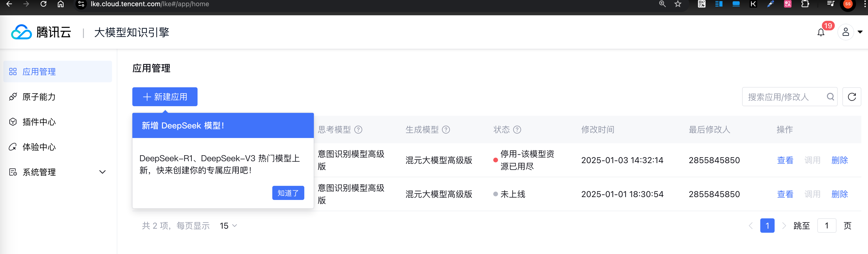Refresh the application list icon

852,97
